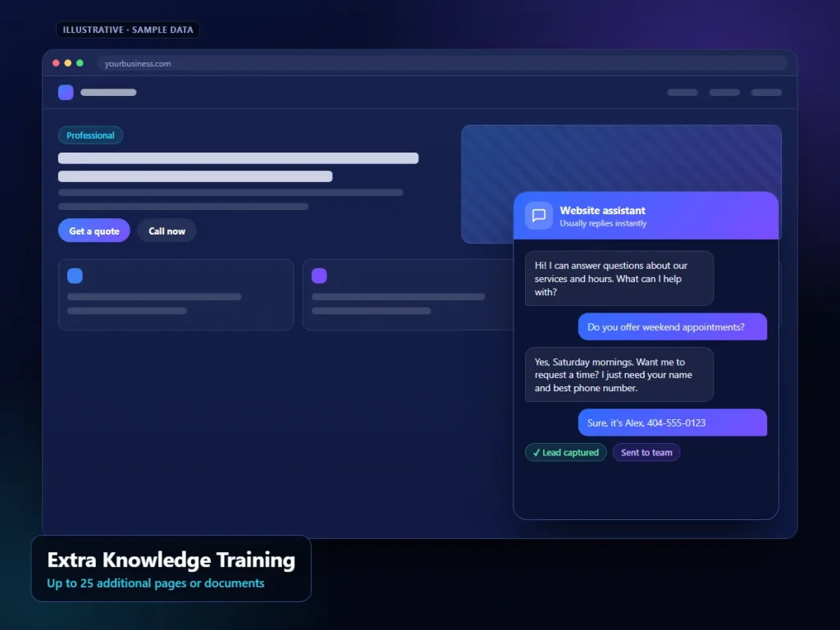
Task: Click the red close window dot
Action: [56, 63]
